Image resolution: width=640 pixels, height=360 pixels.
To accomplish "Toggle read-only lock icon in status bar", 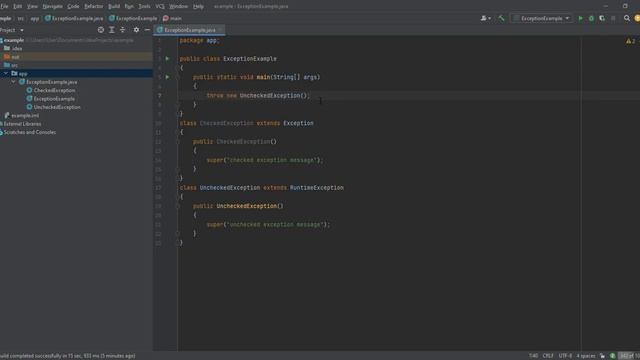I will click(x=602, y=356).
